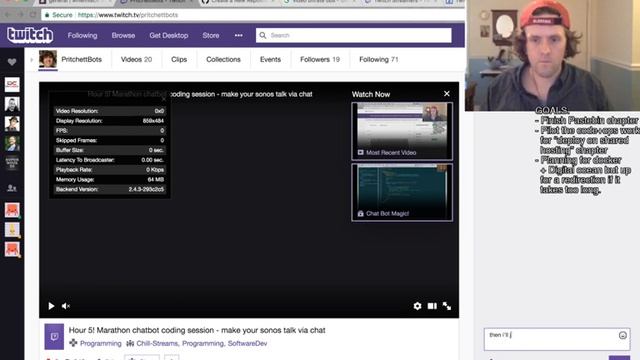640x360 pixels.
Task: Open Following in top navigation
Action: coord(82,36)
